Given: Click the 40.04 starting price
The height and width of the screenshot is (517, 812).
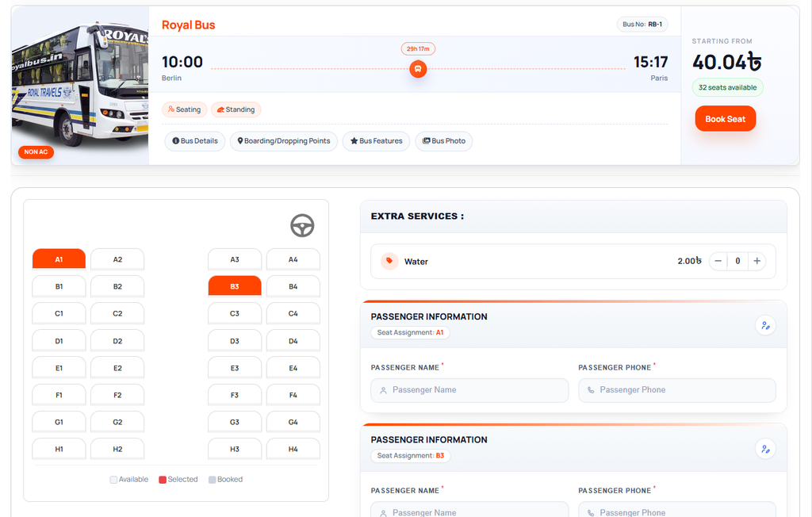Looking at the screenshot, I should pyautogui.click(x=727, y=62).
